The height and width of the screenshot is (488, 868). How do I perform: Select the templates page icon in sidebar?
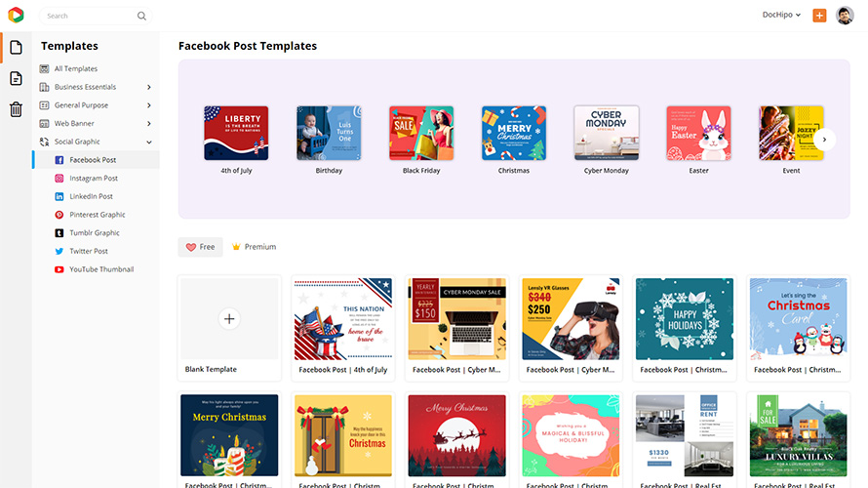16,48
